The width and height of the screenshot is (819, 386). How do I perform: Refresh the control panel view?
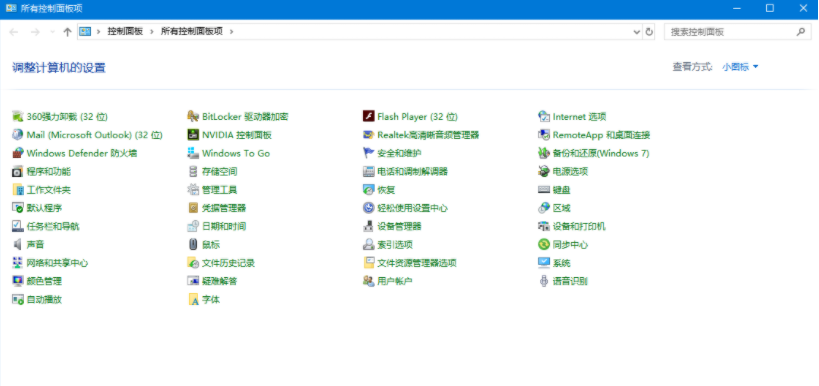coord(649,32)
